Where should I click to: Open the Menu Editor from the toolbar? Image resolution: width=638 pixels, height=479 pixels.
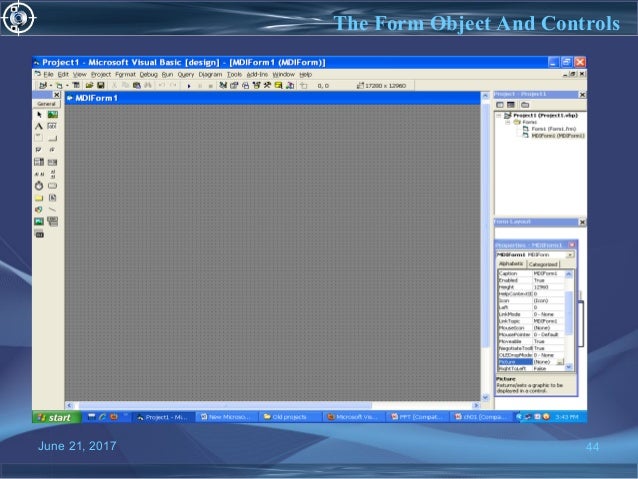(x=76, y=85)
